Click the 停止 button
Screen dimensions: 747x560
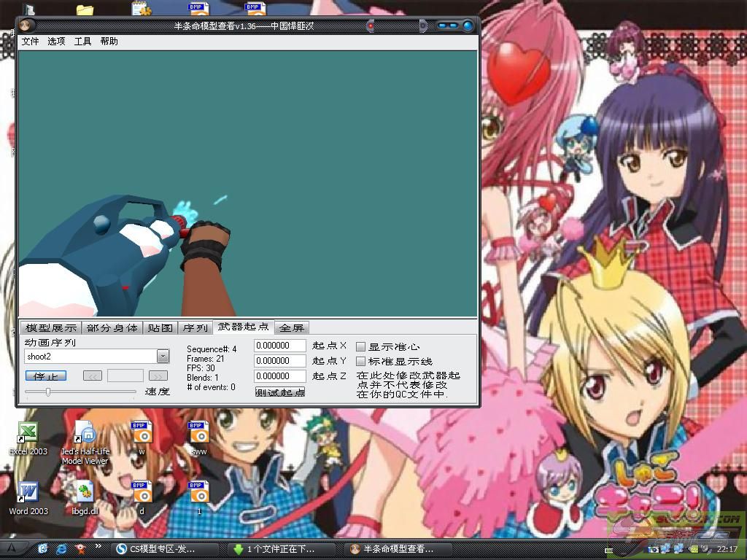pos(45,376)
